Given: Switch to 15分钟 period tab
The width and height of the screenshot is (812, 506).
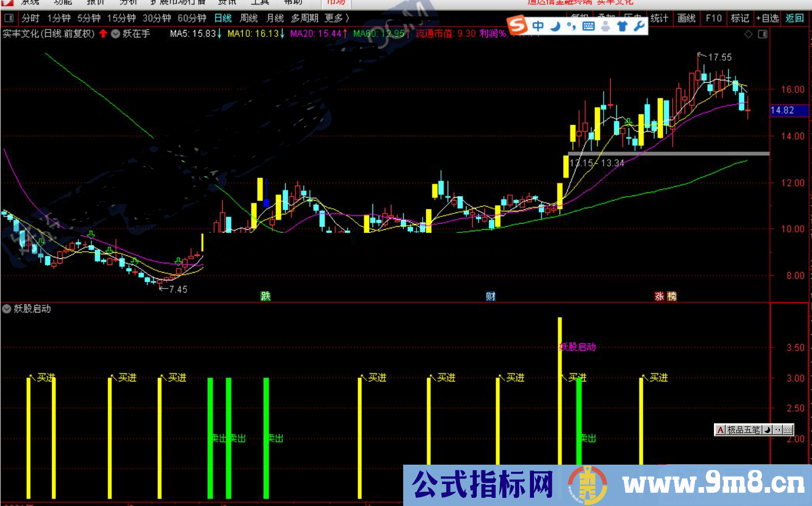Looking at the screenshot, I should (x=121, y=18).
